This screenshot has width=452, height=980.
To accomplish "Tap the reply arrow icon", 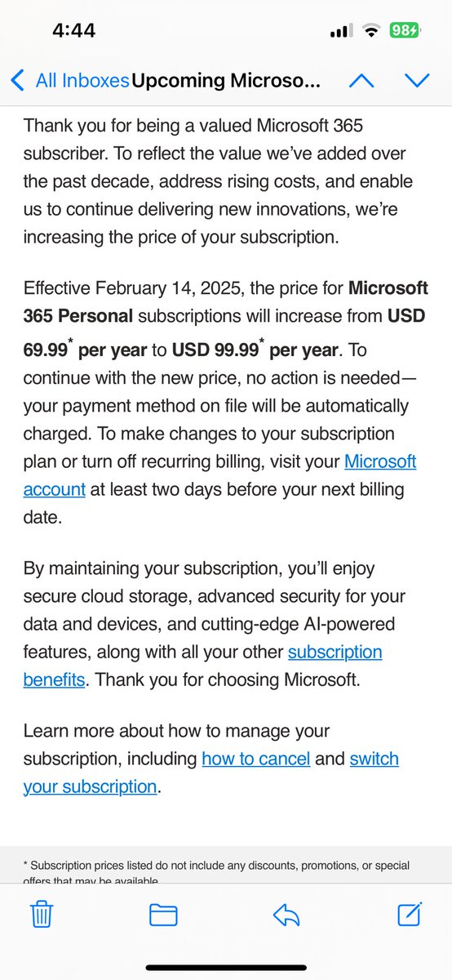I will [x=287, y=915].
